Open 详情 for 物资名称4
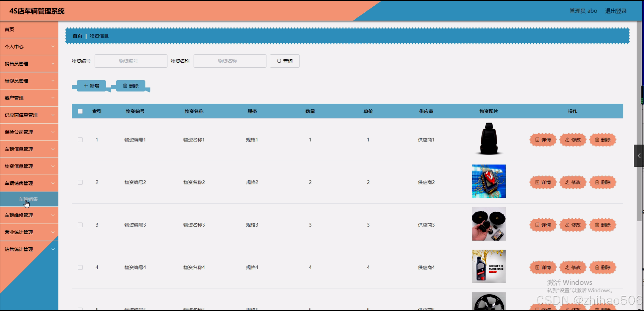 click(543, 267)
